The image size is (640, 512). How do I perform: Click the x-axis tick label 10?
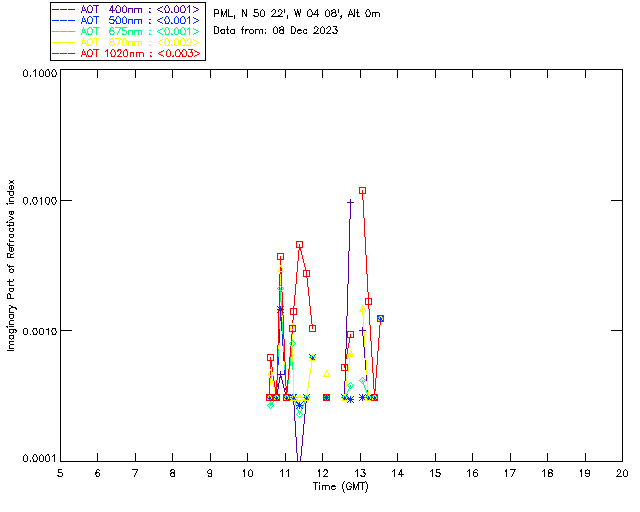click(247, 473)
